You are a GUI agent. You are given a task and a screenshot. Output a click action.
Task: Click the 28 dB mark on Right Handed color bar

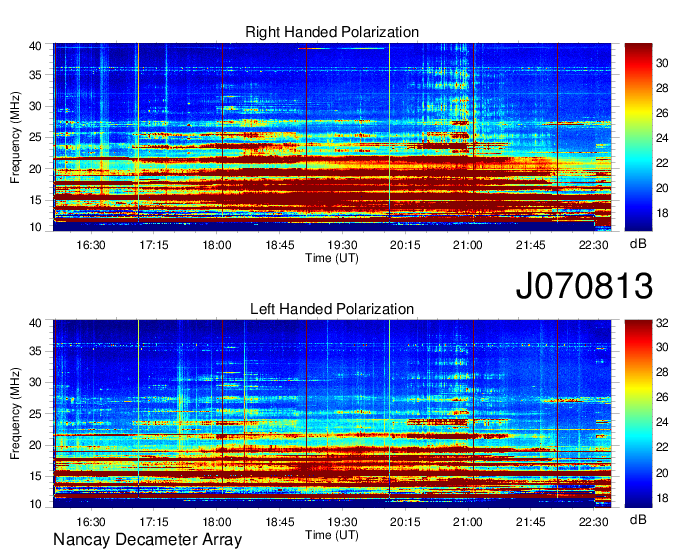(x=662, y=88)
